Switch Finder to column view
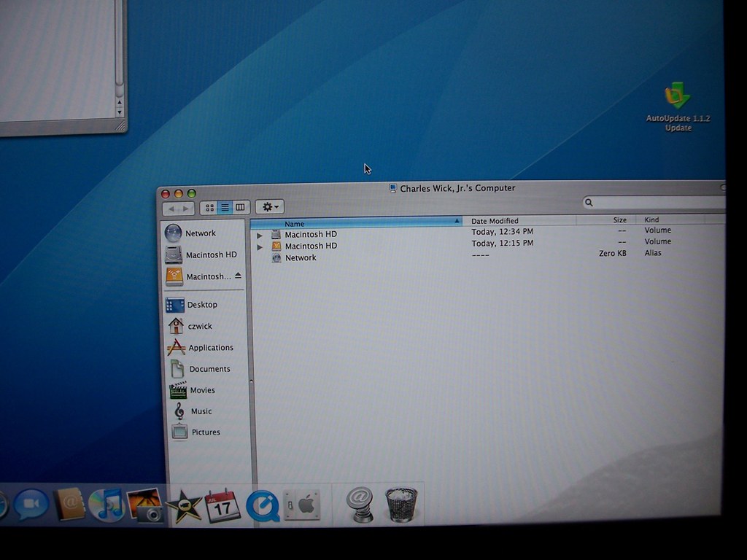The image size is (747, 560). 241,206
